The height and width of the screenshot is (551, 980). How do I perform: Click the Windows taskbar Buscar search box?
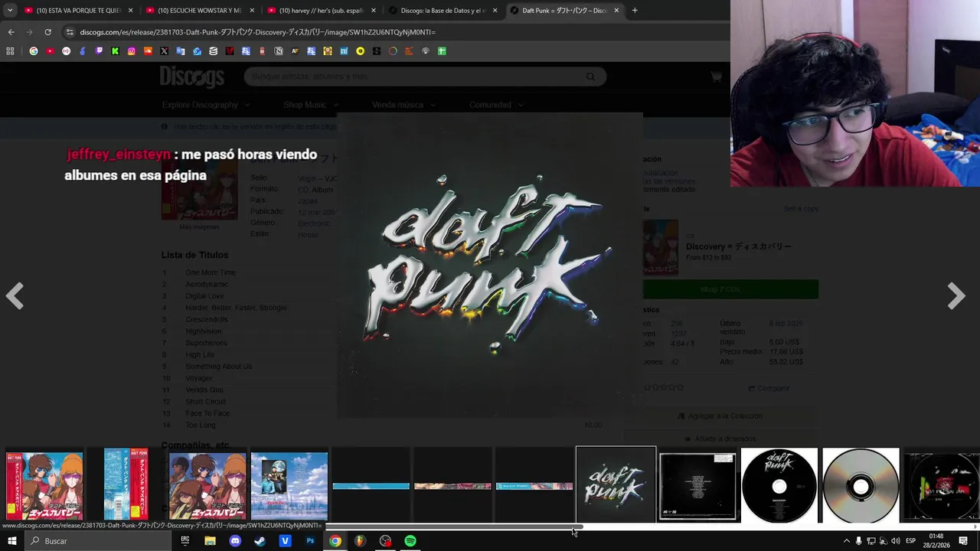[98, 541]
